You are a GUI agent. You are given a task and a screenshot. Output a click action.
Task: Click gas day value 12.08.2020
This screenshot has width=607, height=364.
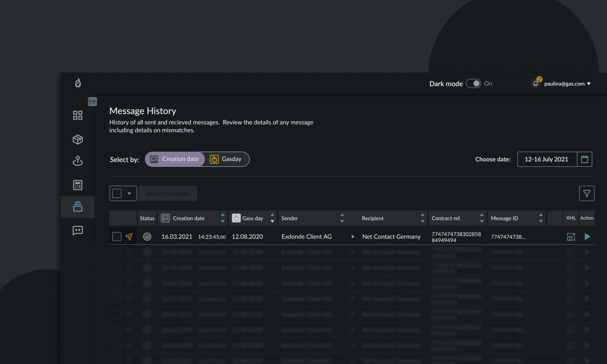point(247,237)
